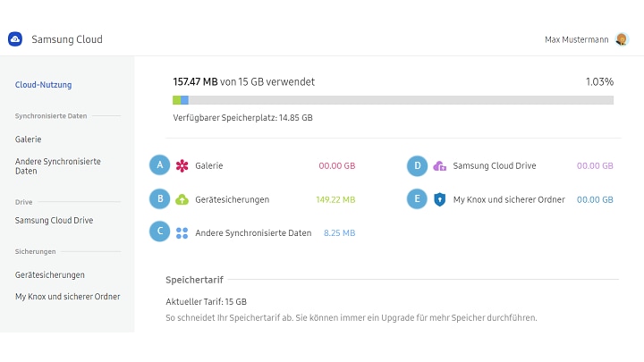Click the green Gerätesicherungen cloud icon
This screenshot has width=644, height=362.
pos(182,199)
